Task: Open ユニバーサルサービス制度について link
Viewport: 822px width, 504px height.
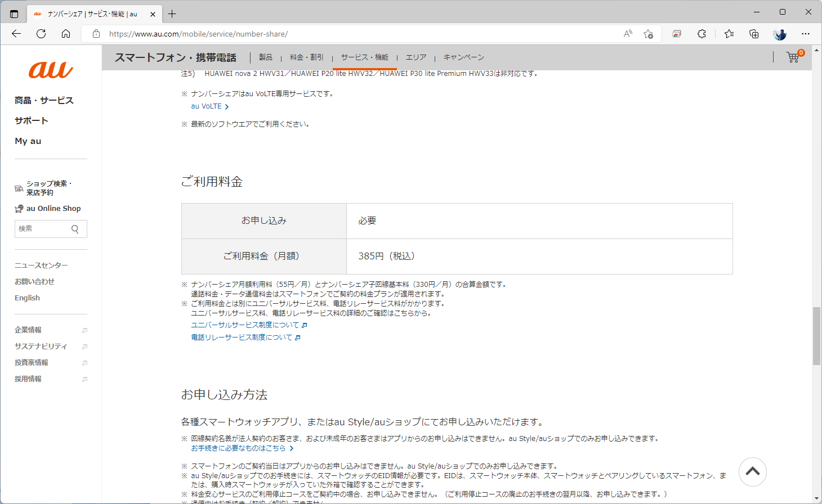Action: tap(245, 324)
